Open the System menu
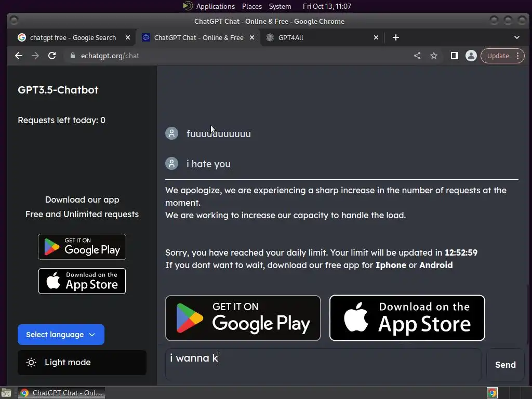Screen dimensions: 532x399 coord(280,6)
